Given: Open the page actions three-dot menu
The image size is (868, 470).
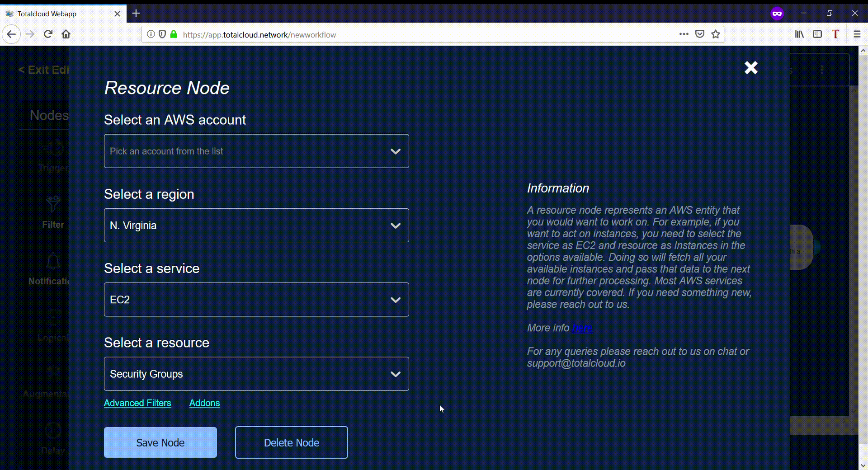Looking at the screenshot, I should [x=684, y=34].
